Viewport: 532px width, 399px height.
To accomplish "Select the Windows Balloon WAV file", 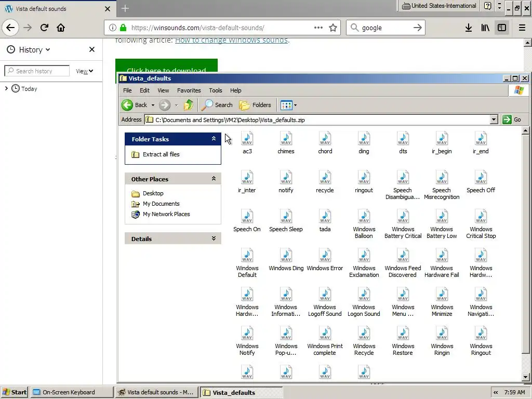I will [364, 224].
